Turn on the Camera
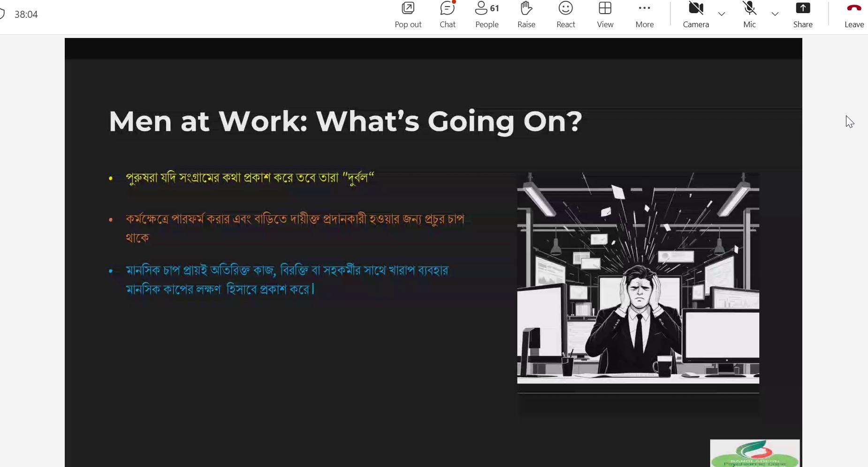The image size is (868, 467). [x=695, y=15]
